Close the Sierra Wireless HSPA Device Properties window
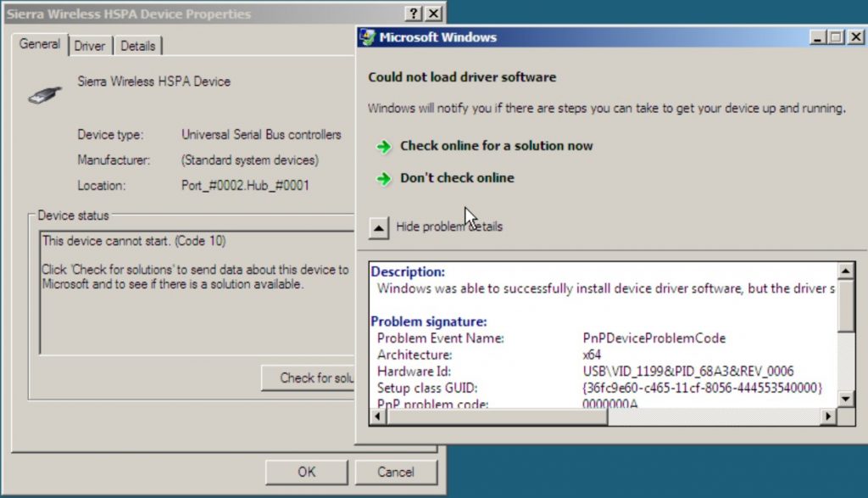Screen dimensions: 868x498 [x=433, y=14]
